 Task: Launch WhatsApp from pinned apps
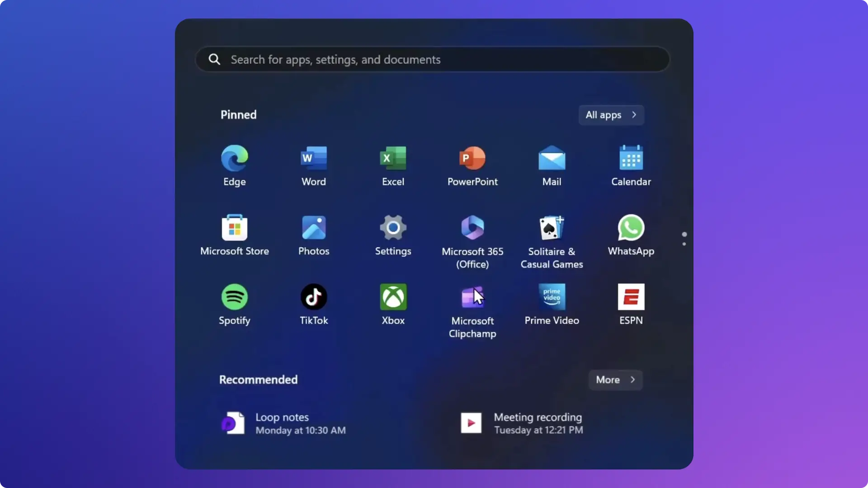click(x=631, y=227)
